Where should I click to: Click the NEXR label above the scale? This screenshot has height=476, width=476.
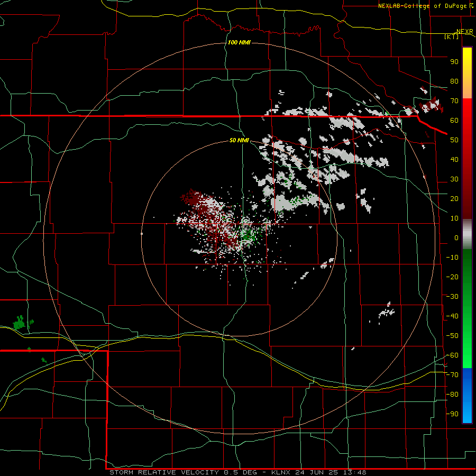[465, 32]
